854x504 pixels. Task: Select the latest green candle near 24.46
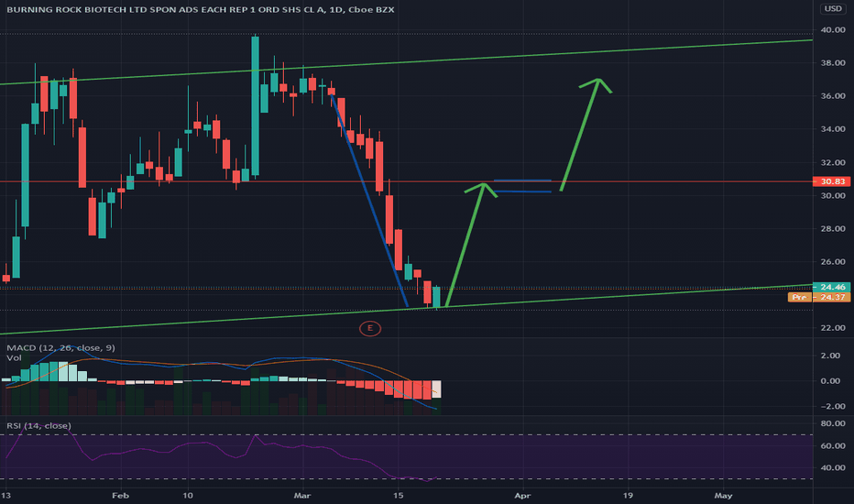(x=436, y=297)
